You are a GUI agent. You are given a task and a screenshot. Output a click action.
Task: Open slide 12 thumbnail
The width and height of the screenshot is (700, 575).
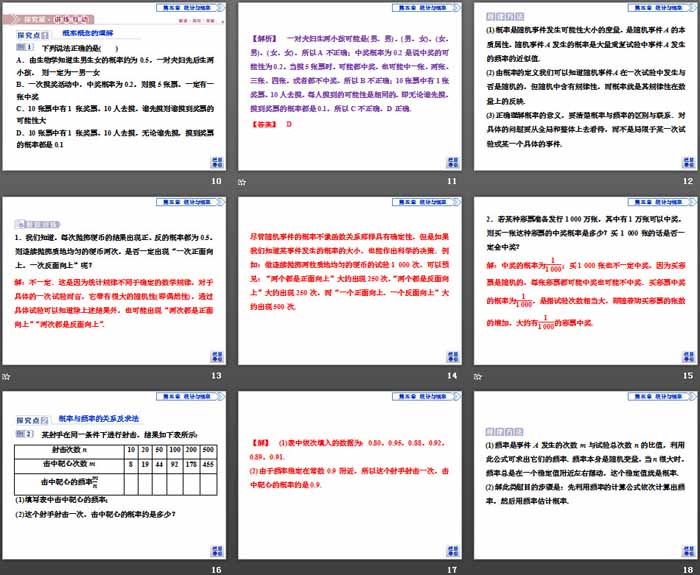[586, 86]
